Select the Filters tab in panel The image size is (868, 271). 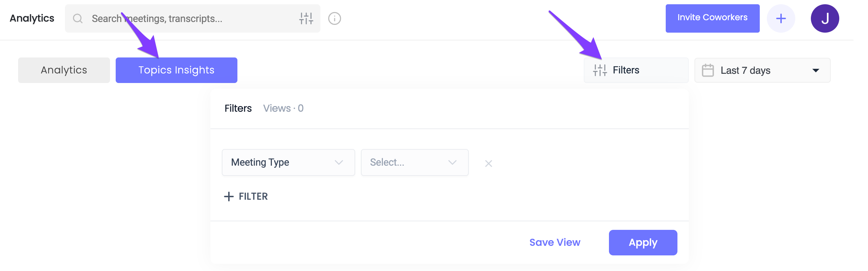pos(238,108)
